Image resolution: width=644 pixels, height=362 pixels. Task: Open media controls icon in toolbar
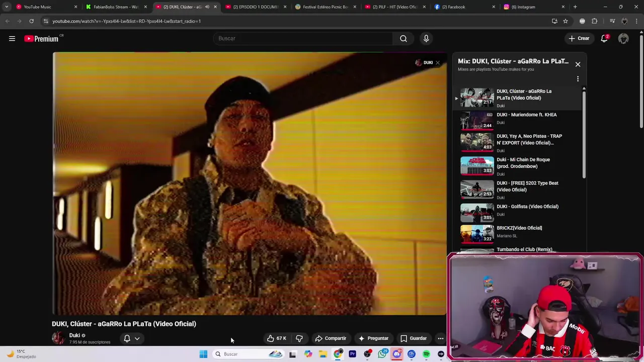(612, 21)
